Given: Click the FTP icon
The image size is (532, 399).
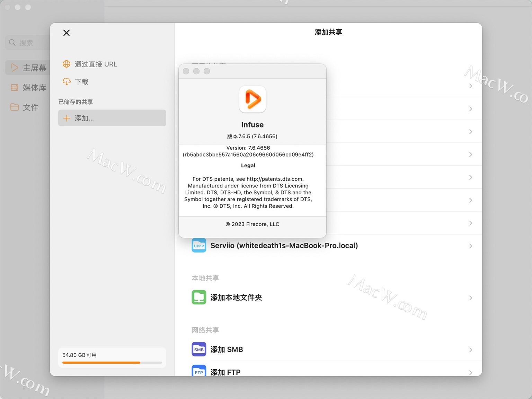Looking at the screenshot, I should [199, 371].
